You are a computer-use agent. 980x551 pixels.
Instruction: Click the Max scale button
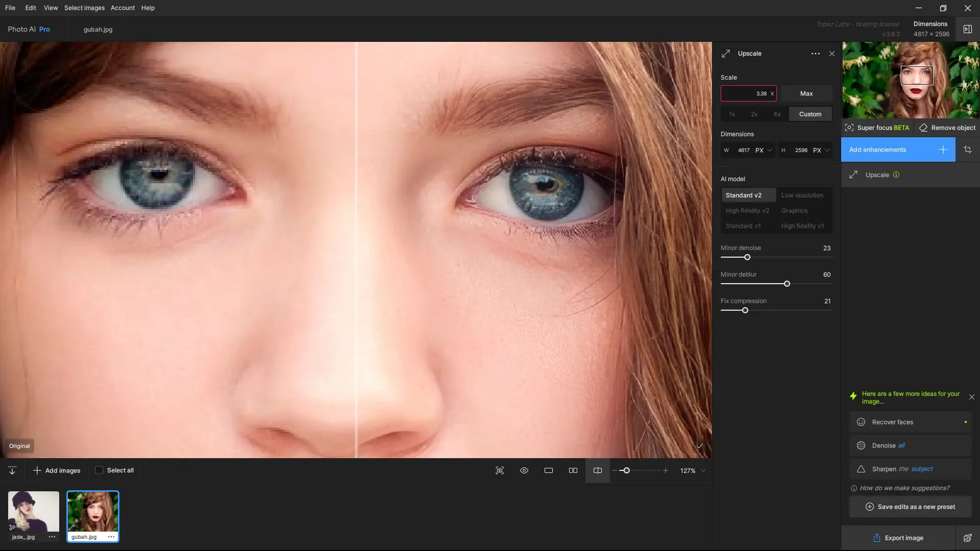[806, 93]
